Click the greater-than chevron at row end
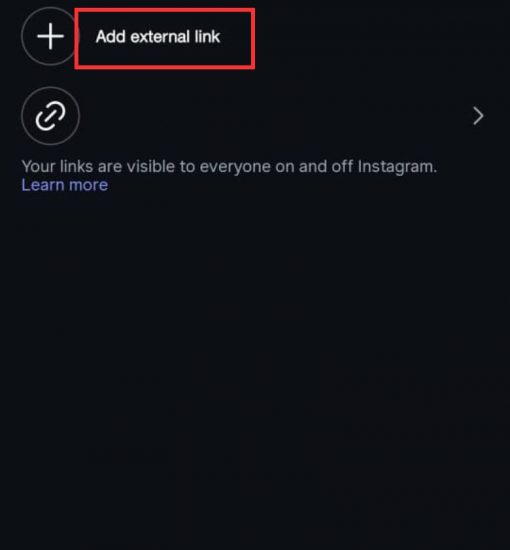 click(478, 116)
